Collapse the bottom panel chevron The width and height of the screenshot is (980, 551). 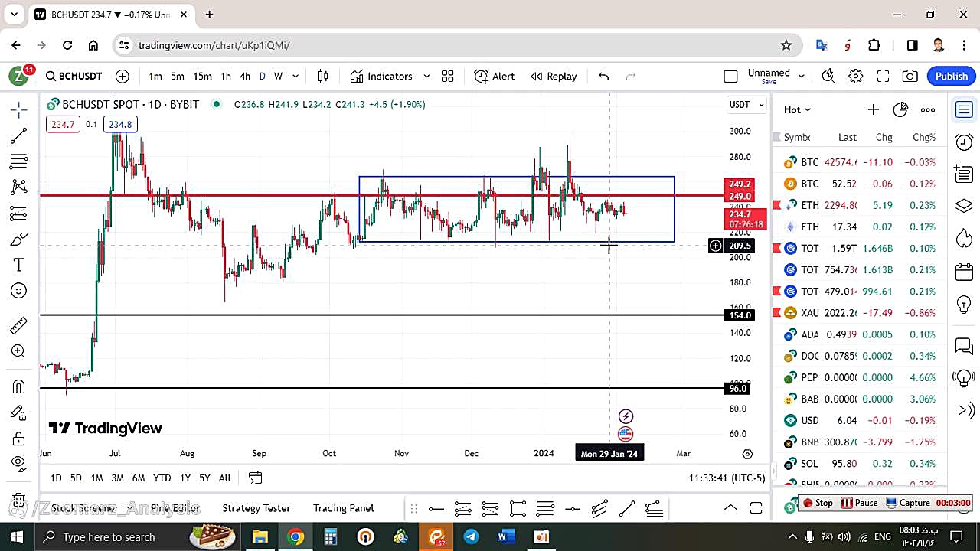pos(730,508)
